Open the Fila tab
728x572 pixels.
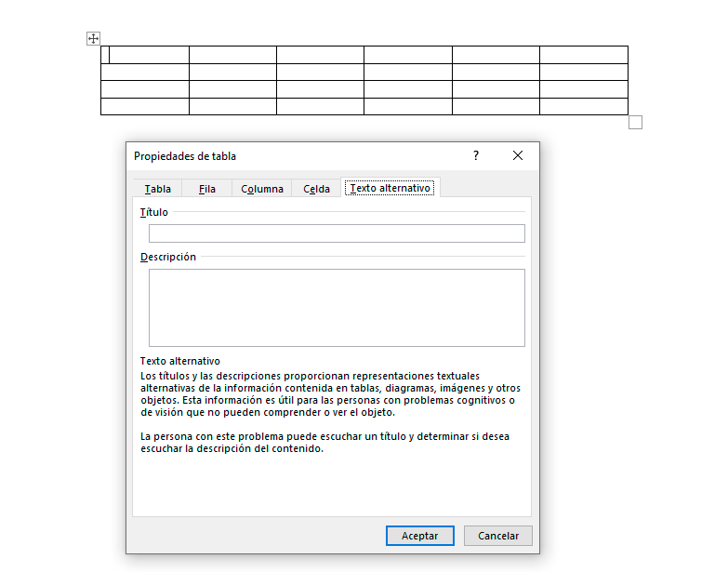coord(206,189)
